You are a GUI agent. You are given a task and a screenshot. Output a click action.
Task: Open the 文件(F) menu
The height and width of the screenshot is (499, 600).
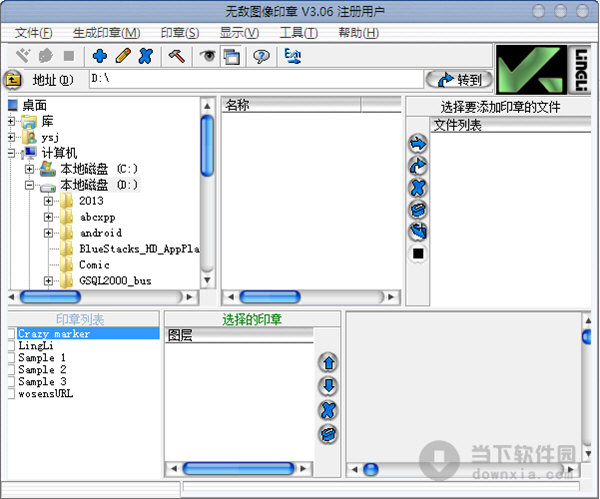point(34,33)
